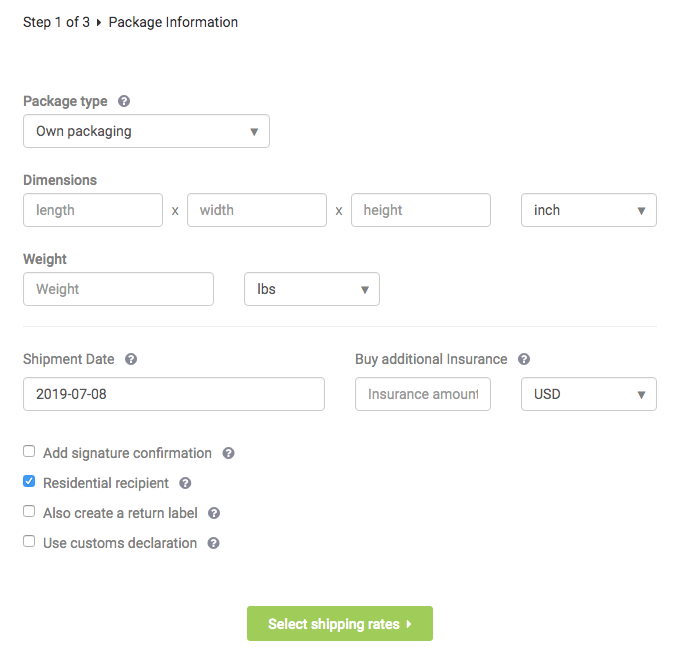Uncheck the Residential recipient checkbox
Image resolution: width=673 pixels, height=660 pixels.
point(29,482)
